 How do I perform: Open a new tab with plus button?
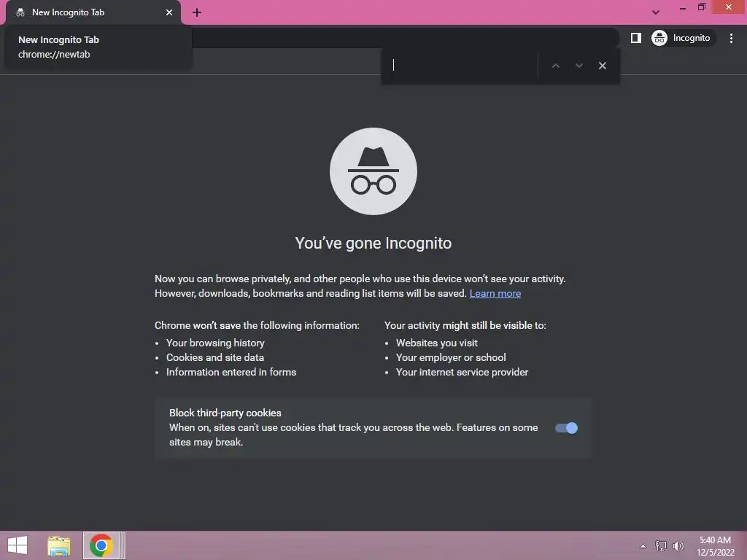197,12
